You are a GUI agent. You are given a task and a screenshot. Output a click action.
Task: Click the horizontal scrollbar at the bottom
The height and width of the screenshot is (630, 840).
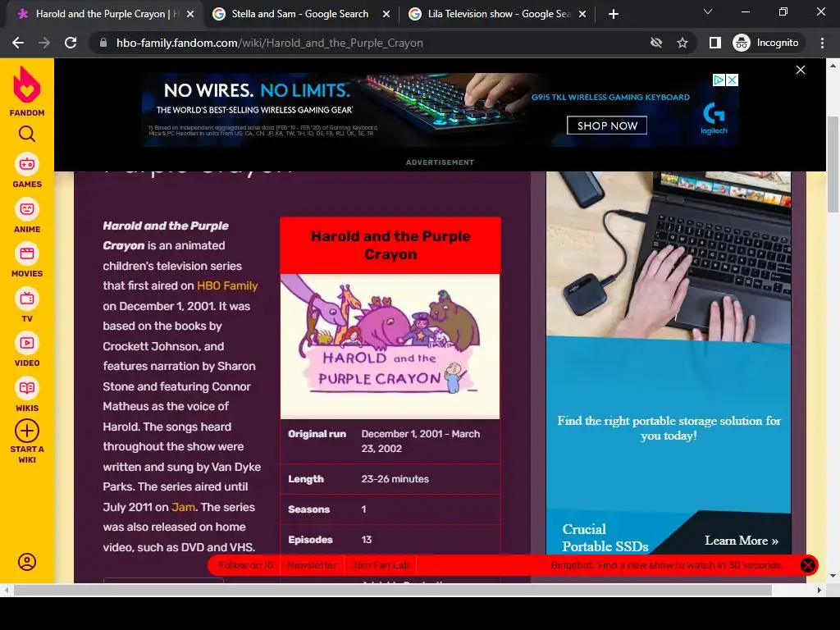(x=392, y=591)
